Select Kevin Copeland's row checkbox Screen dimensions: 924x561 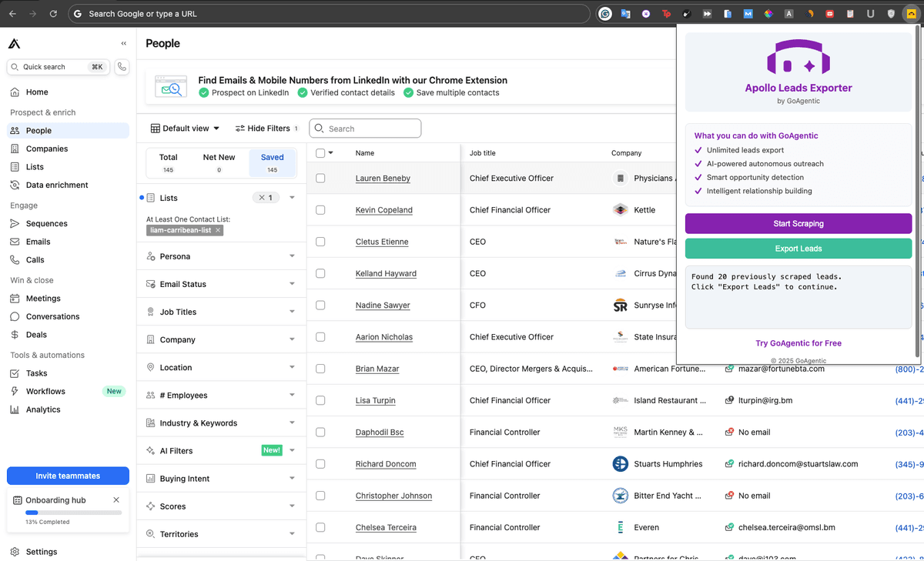click(320, 210)
